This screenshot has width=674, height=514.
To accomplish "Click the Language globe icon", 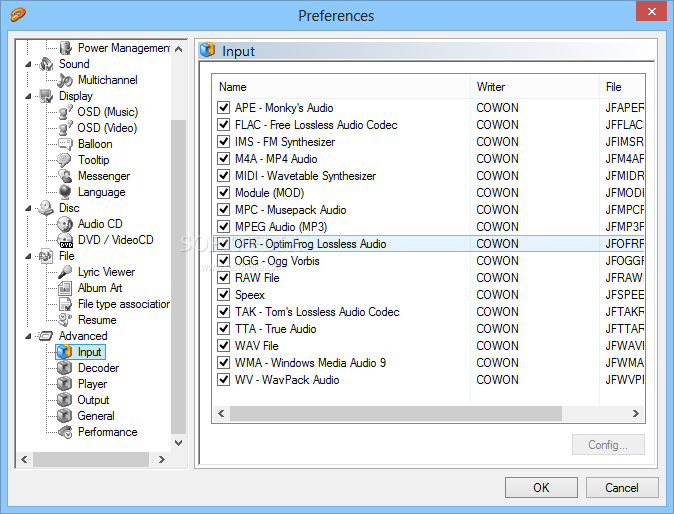I will point(65,192).
